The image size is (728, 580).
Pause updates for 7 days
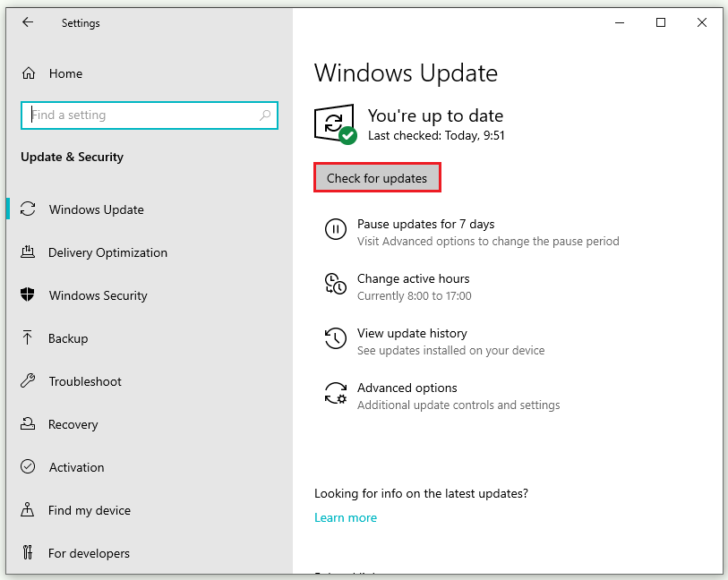(425, 224)
